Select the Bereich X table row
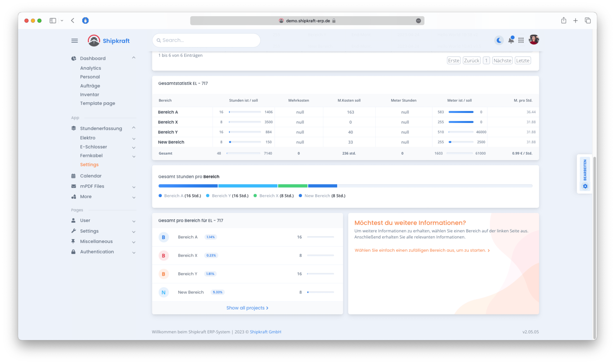The image size is (615, 364). coord(345,122)
